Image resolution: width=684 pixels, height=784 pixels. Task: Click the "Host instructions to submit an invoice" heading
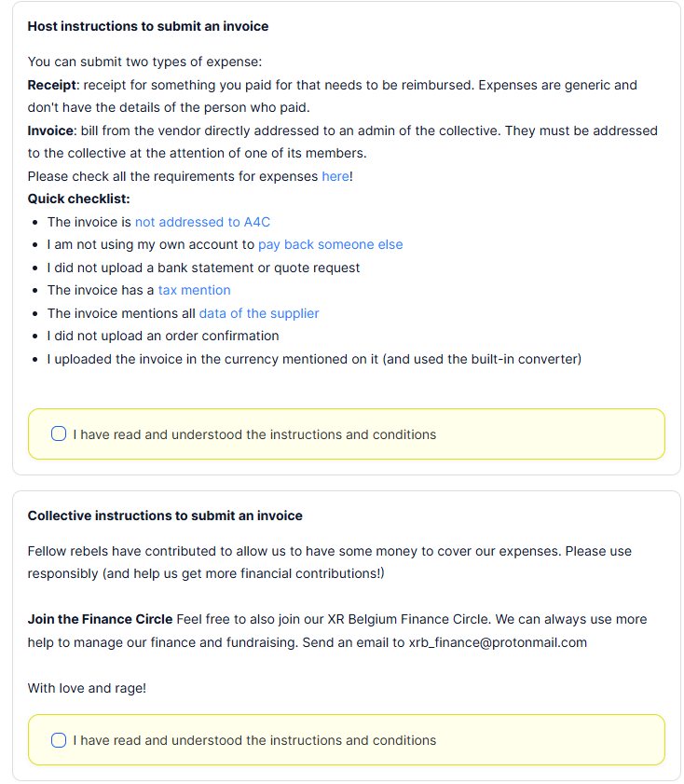[x=148, y=26]
